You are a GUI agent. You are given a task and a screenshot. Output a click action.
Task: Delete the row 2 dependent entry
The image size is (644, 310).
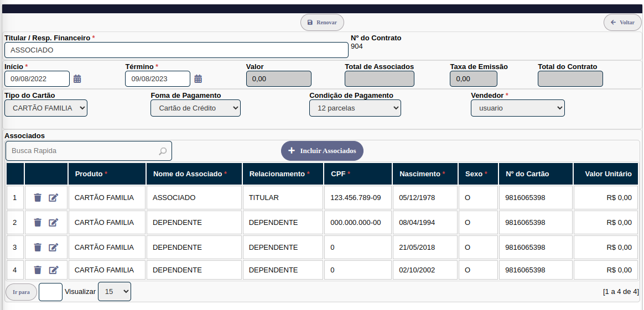38,223
